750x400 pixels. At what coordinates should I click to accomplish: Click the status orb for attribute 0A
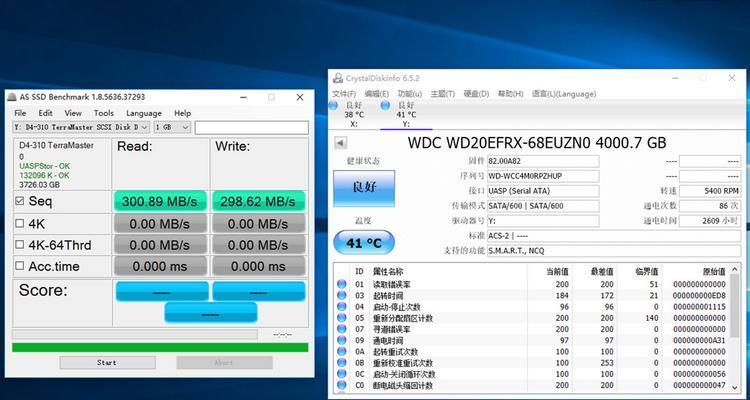(342, 352)
